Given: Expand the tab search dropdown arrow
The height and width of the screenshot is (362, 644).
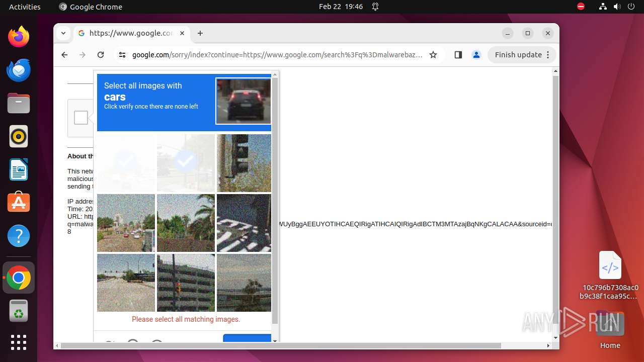Looking at the screenshot, I should (63, 33).
